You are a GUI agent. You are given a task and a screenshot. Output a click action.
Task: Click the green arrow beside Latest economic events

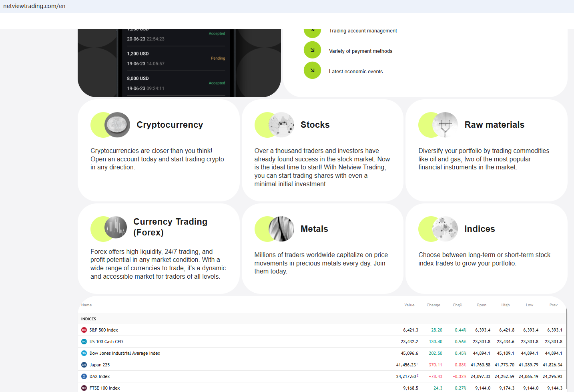click(312, 70)
